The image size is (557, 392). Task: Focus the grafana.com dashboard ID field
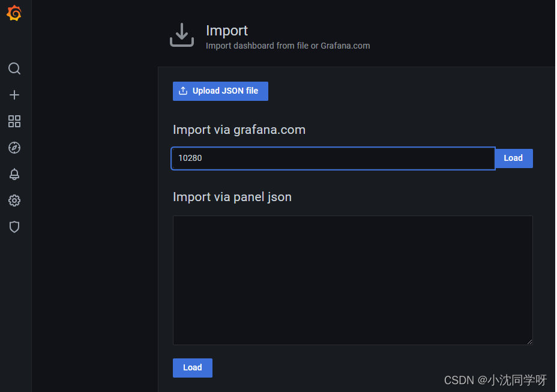[x=333, y=158]
